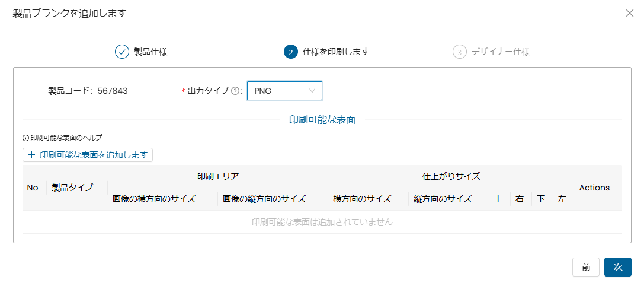Proceed with the 次 button
Image resolution: width=644 pixels, height=289 pixels.
click(617, 267)
